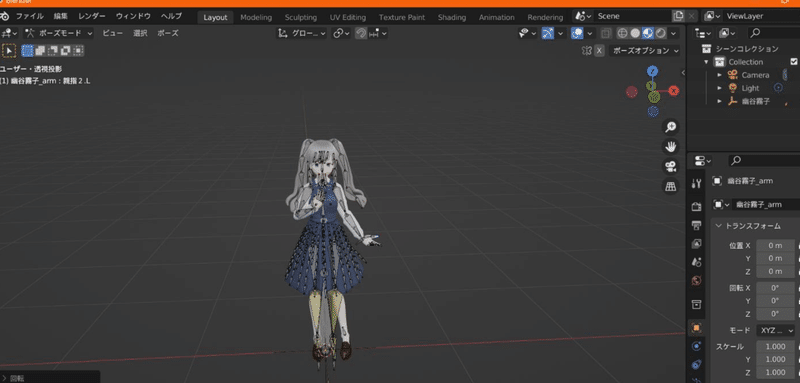
Task: Switch to material preview shading
Action: click(647, 33)
